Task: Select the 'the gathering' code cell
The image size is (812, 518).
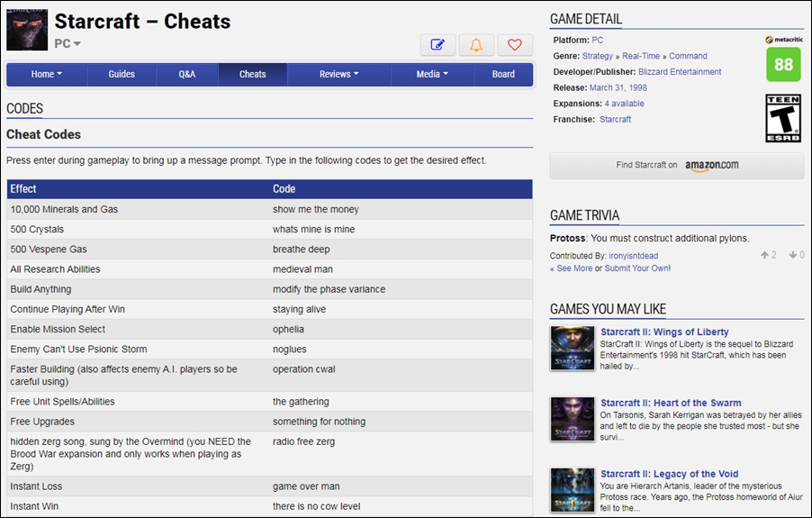Action: tap(301, 402)
